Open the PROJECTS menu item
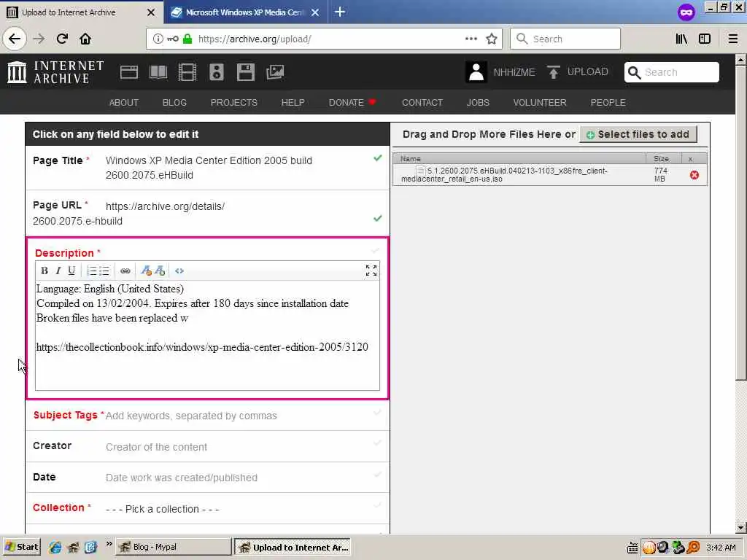The image size is (747, 560). 234,102
